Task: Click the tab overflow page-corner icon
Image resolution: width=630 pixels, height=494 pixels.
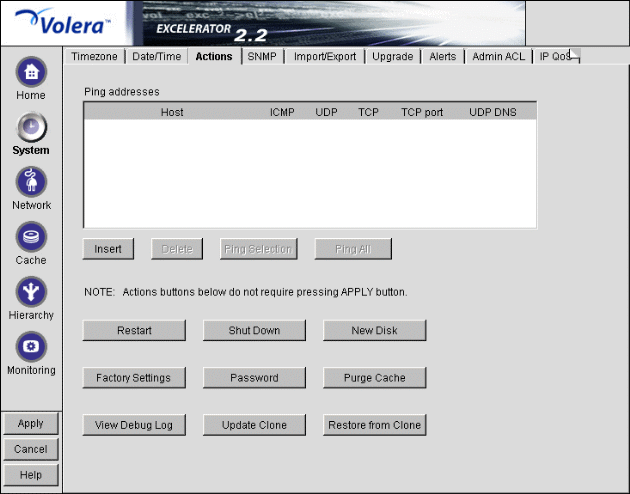Action: 575,55
